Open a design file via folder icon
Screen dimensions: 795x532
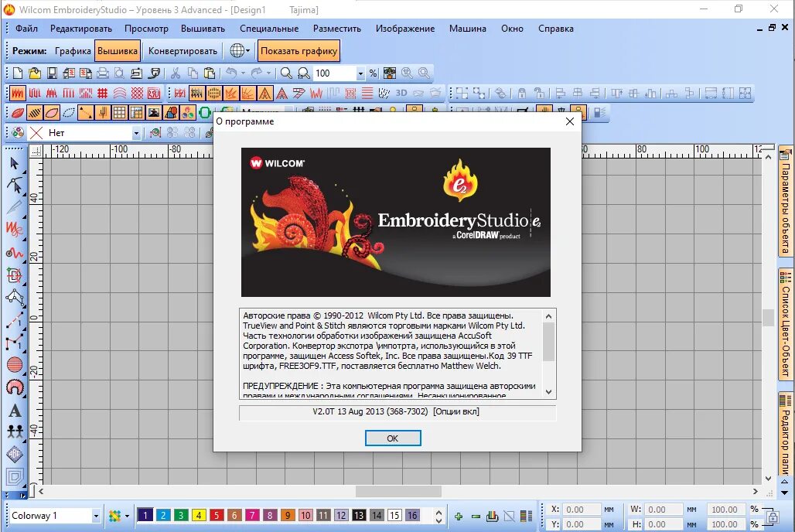pyautogui.click(x=35, y=73)
